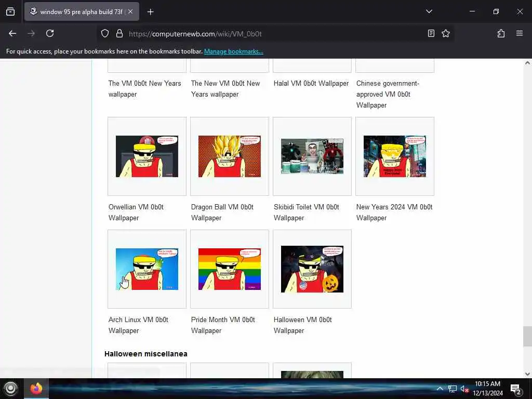Click the computernewb.com URL address field

point(275,34)
